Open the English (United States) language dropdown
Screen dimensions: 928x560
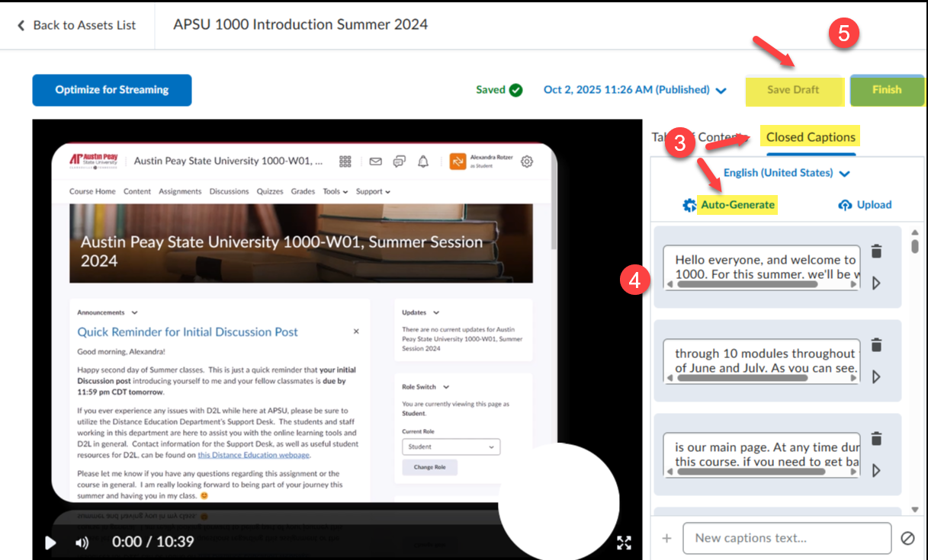pos(787,173)
